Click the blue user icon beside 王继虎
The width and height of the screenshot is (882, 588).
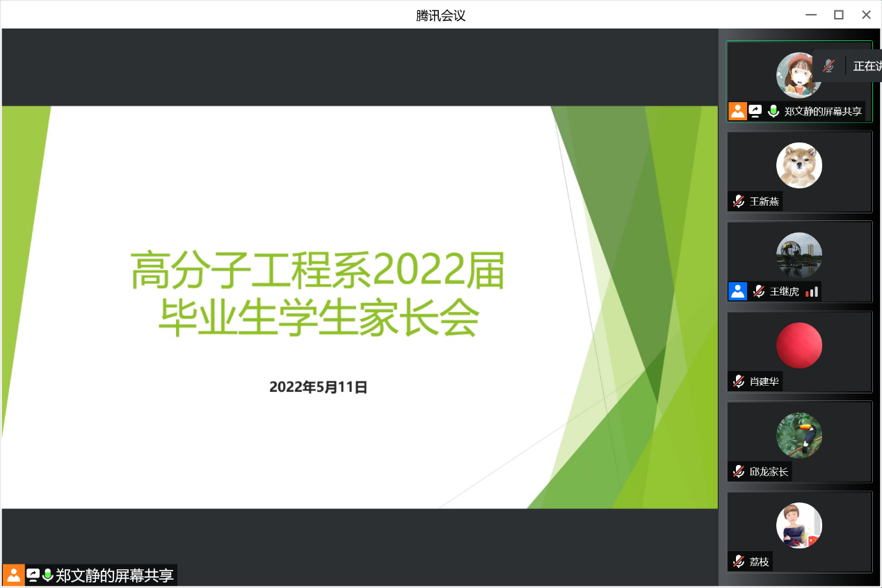[x=737, y=291]
